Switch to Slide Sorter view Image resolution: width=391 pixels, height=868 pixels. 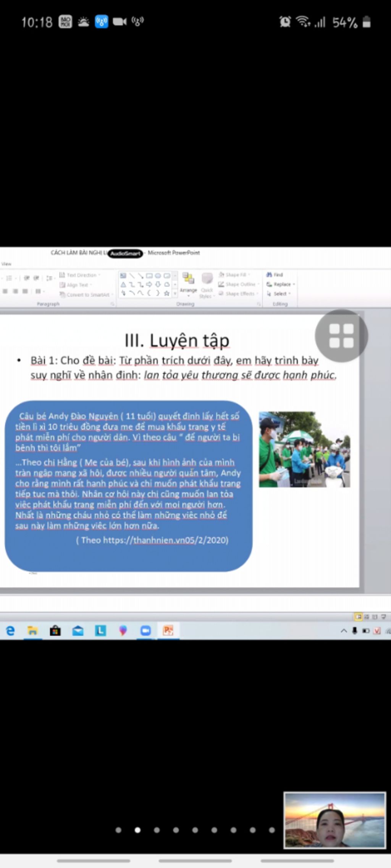367,617
